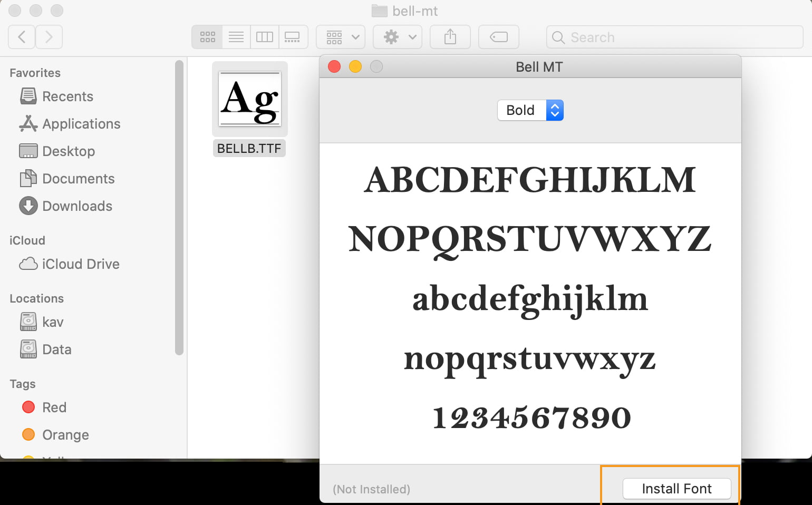The width and height of the screenshot is (812, 505).
Task: Select the Red tag in sidebar
Action: 54,407
